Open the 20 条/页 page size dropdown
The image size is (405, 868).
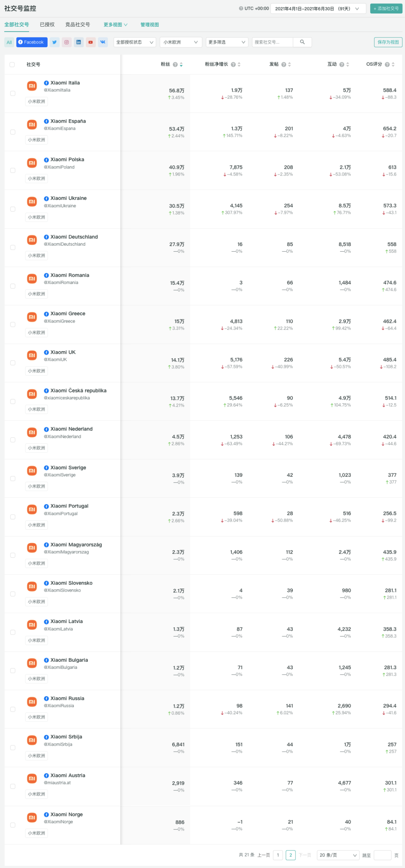[x=337, y=855]
